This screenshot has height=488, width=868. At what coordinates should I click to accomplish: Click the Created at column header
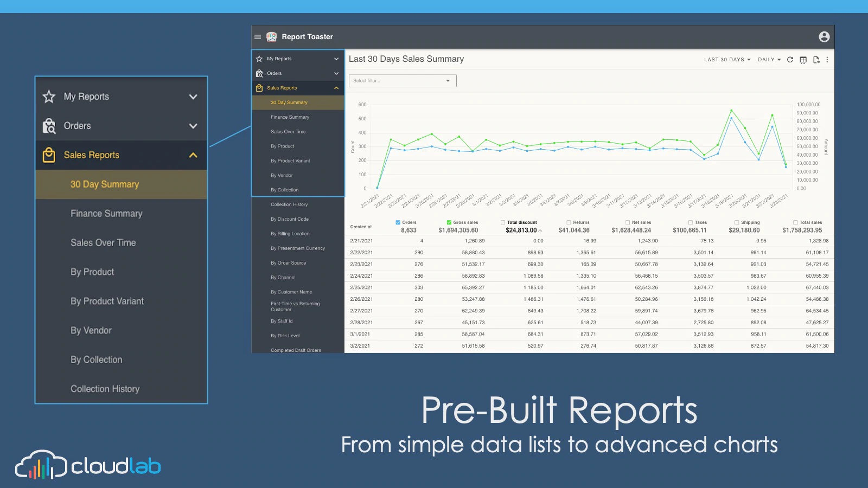pyautogui.click(x=361, y=227)
